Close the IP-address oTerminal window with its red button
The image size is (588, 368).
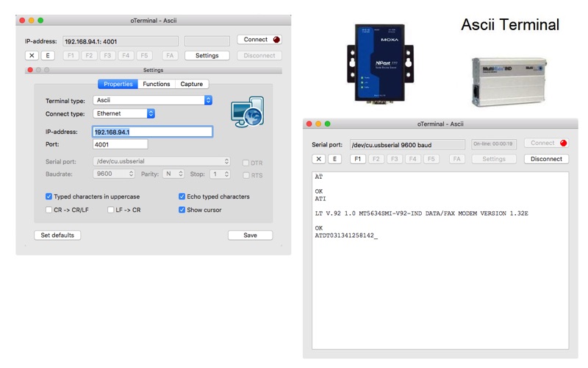tap(22, 21)
